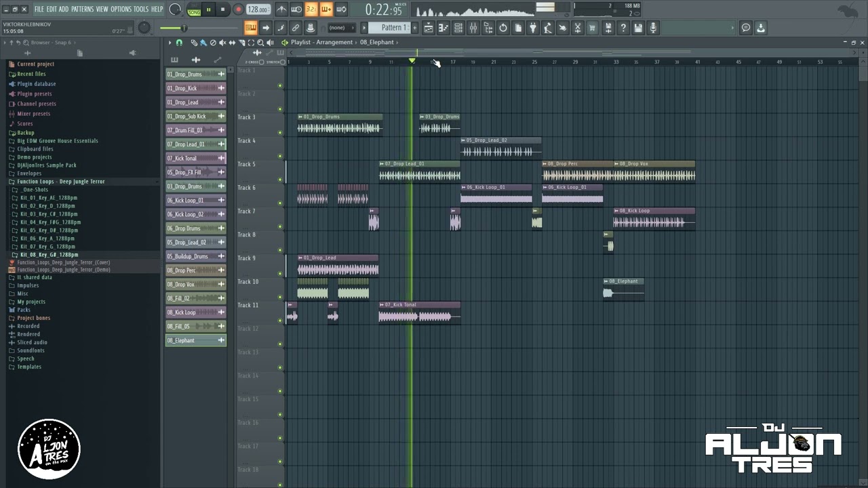The height and width of the screenshot is (488, 868).
Task: Select 05_Buildup_Drums in picker panel
Action: [x=196, y=256]
